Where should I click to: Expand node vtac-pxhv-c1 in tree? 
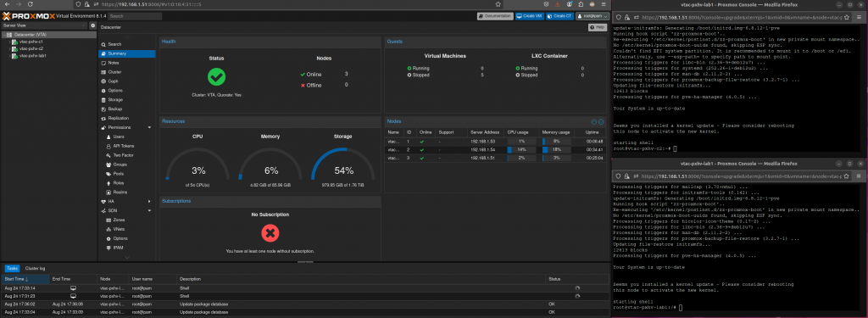pos(10,42)
